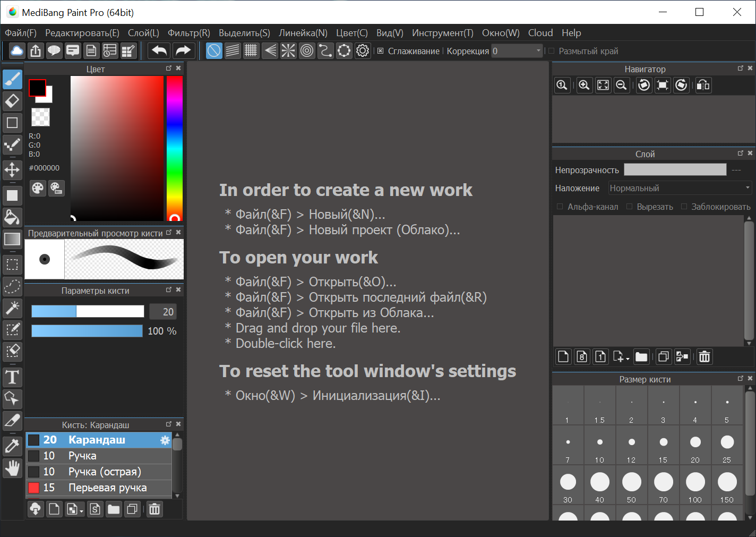
Task: Enable the radial snap ruler icon
Action: pyautogui.click(x=288, y=51)
